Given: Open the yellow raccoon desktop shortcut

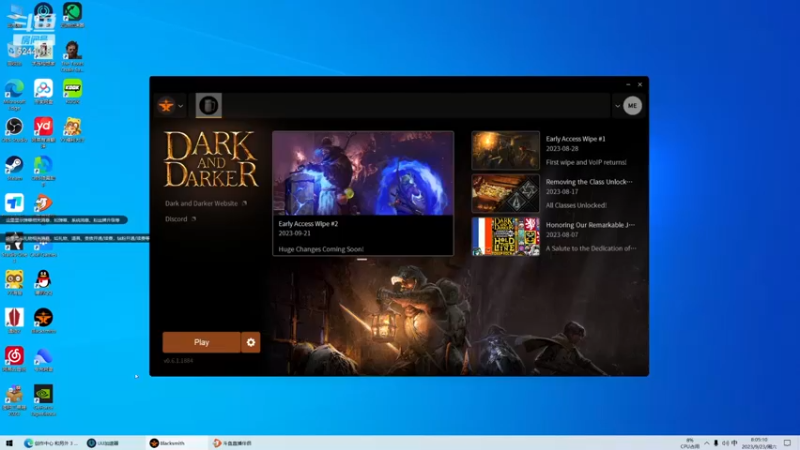Looking at the screenshot, I should (14, 283).
